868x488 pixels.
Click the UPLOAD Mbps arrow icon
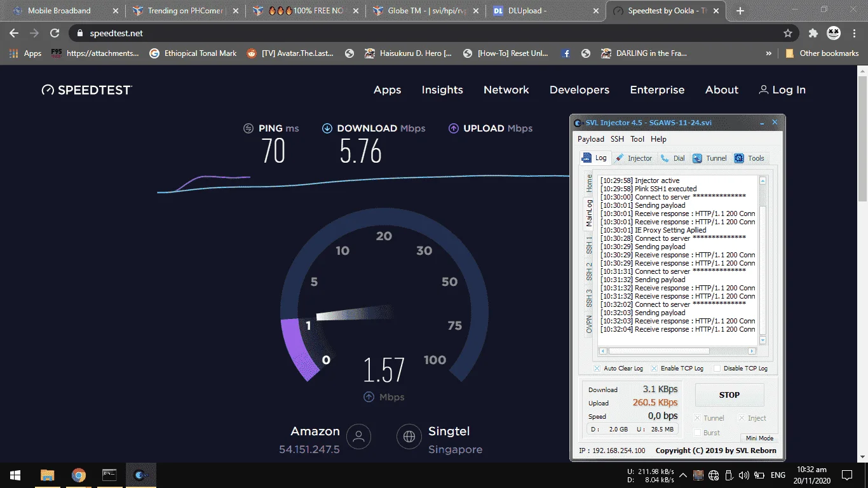tap(454, 128)
